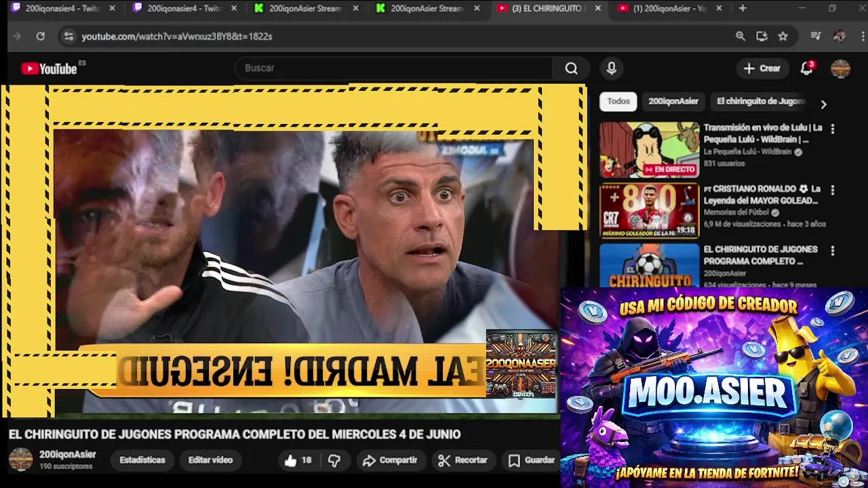Open La Pequeña Lulú live thumbnail

point(649,150)
